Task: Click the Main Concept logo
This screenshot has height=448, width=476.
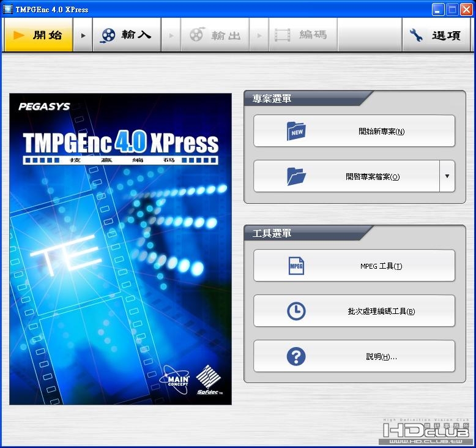Action: click(174, 379)
